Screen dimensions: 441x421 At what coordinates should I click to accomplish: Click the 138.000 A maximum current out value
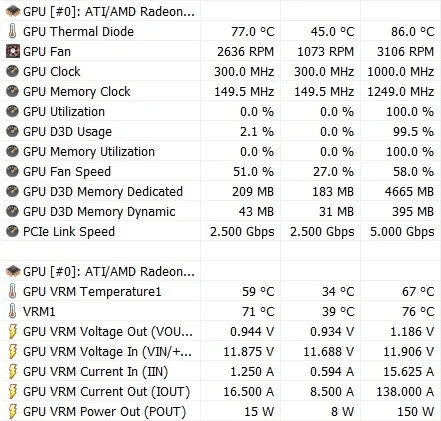tap(405, 391)
